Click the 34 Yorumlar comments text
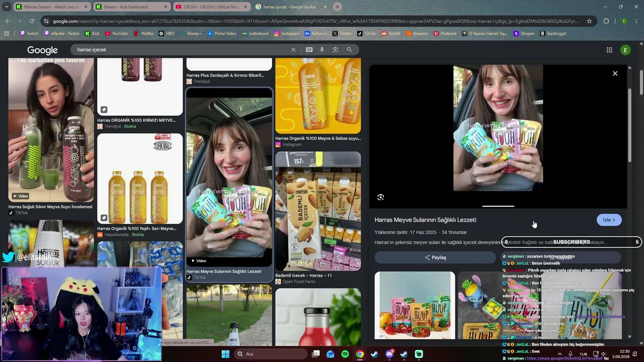The width and height of the screenshot is (644, 362). point(454,232)
